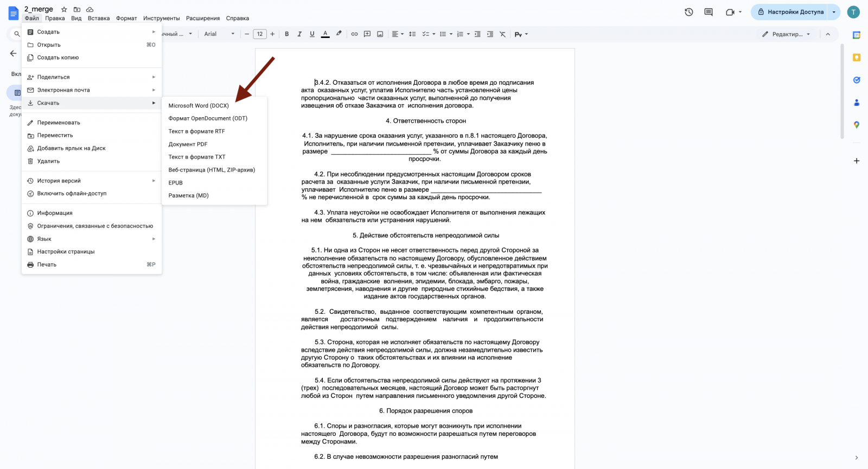Choose Удалить to delete the document
Screen dimensions: 868x469
tap(92, 161)
